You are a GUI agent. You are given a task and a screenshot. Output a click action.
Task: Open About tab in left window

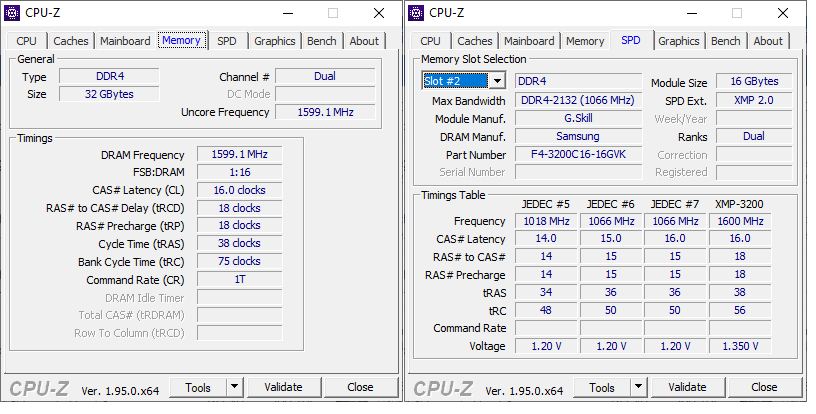tap(364, 41)
